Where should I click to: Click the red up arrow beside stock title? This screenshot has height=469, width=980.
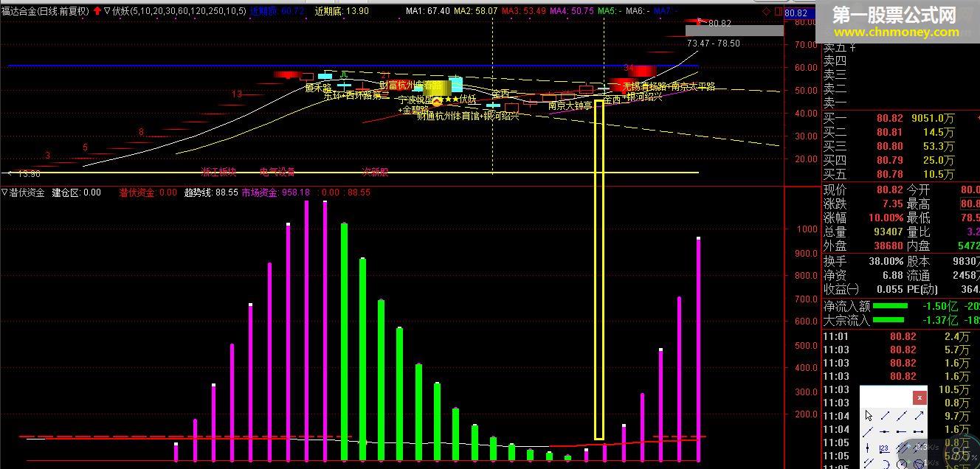[97, 11]
